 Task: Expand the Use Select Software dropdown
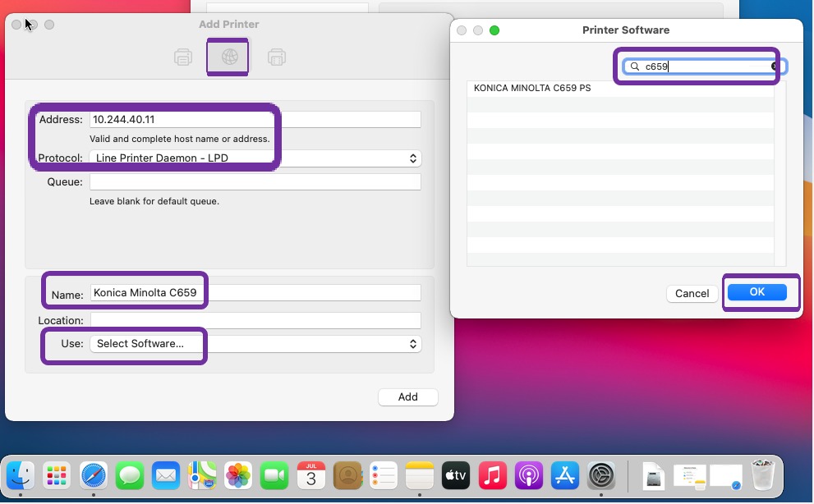[255, 344]
